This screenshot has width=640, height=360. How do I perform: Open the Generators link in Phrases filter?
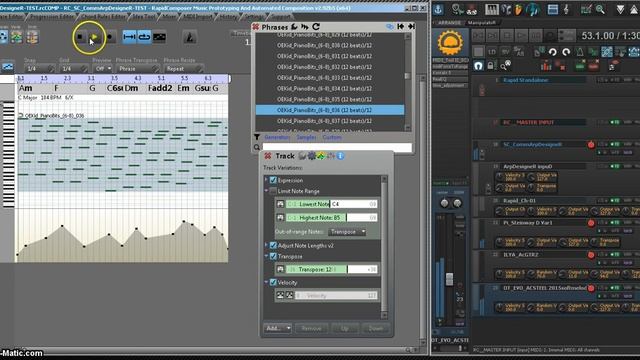(x=277, y=137)
